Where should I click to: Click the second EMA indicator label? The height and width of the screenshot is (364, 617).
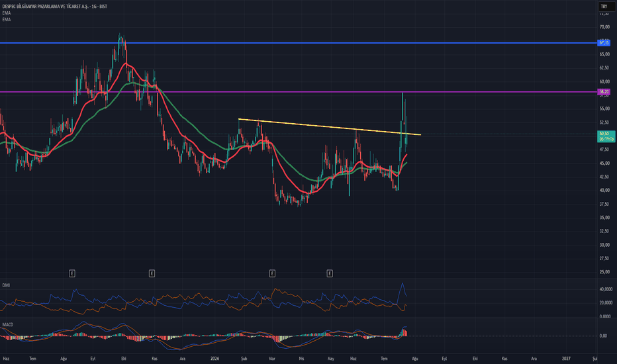coord(7,19)
